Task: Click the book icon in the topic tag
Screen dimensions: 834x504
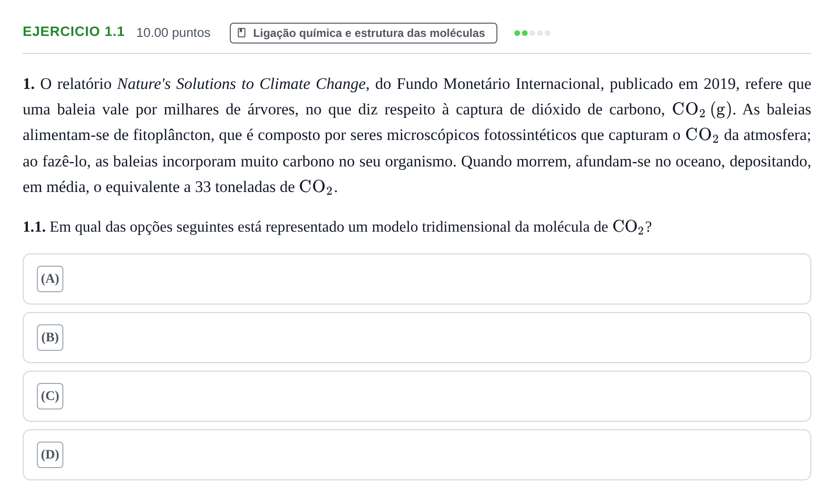Action: pyautogui.click(x=242, y=33)
